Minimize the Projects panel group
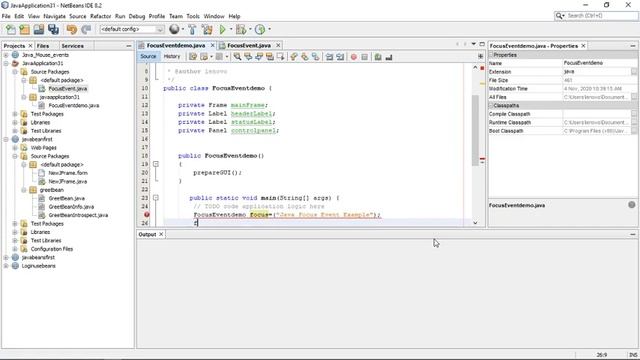This screenshot has height=360, width=640. pos(129,46)
